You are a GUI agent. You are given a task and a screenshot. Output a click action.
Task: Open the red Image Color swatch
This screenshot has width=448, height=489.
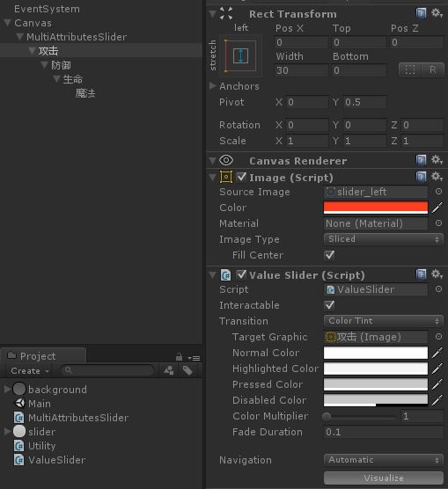pos(376,208)
